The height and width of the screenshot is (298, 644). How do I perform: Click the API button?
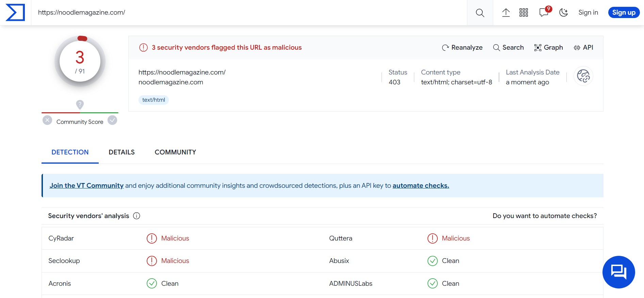[583, 48]
